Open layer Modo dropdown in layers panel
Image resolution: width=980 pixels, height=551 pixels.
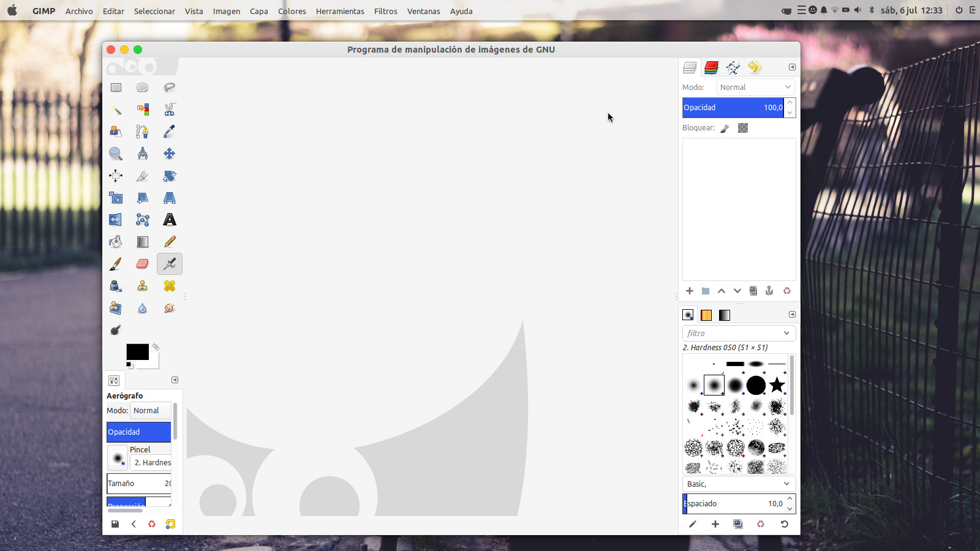coord(756,88)
